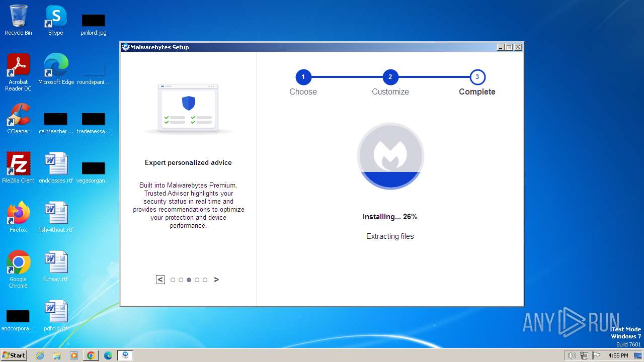Open Windows Media Player taskbar icon
The image size is (644, 362).
(74, 355)
